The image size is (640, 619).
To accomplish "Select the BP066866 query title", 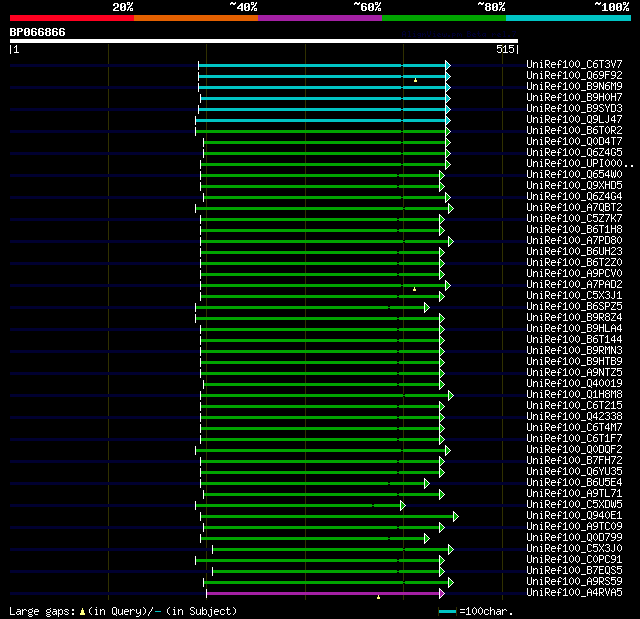I will [38, 32].
